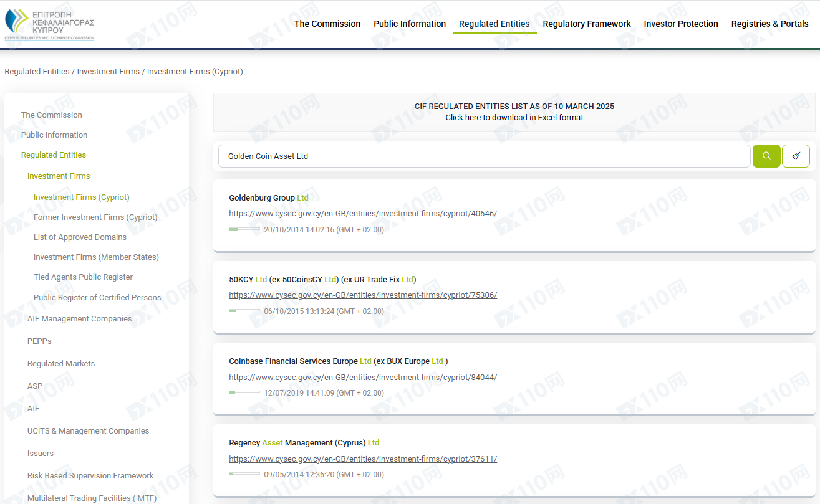Click relevance bar under Coinbase result
820x504 pixels.
click(244, 392)
